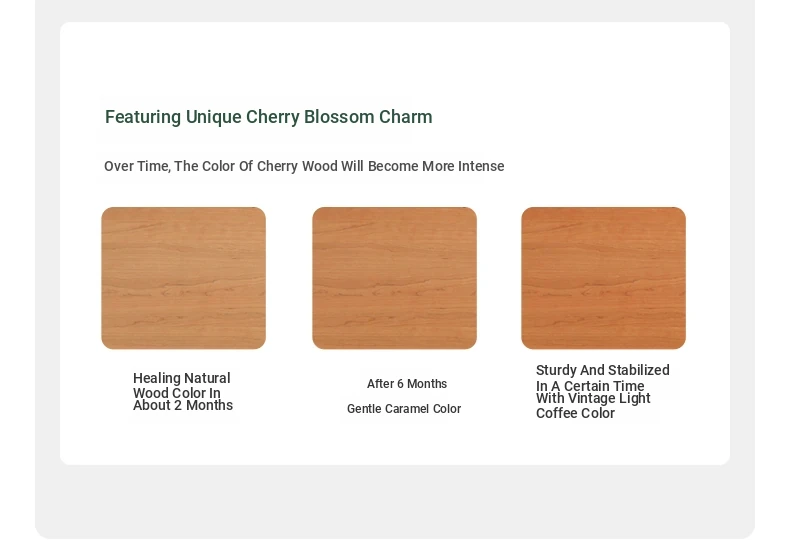Select the 'Gentle Caramel Color' text

pyautogui.click(x=404, y=409)
